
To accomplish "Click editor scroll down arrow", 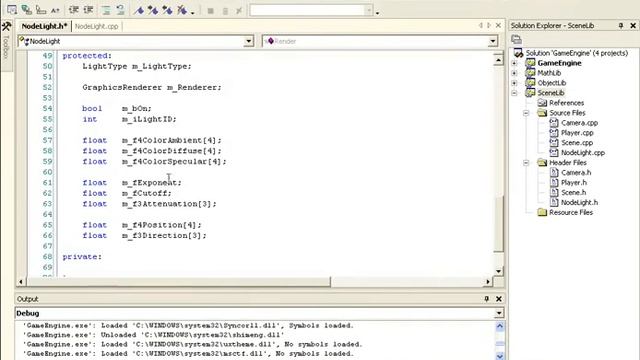I will pyautogui.click(x=498, y=271).
